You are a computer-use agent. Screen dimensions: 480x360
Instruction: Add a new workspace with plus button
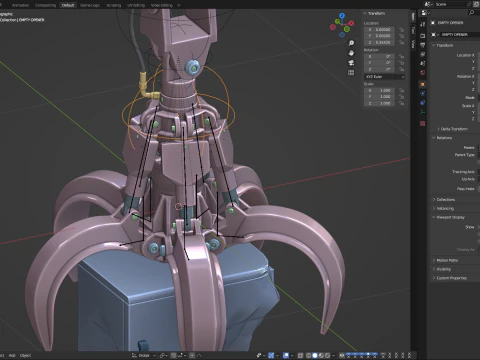pyautogui.click(x=179, y=5)
